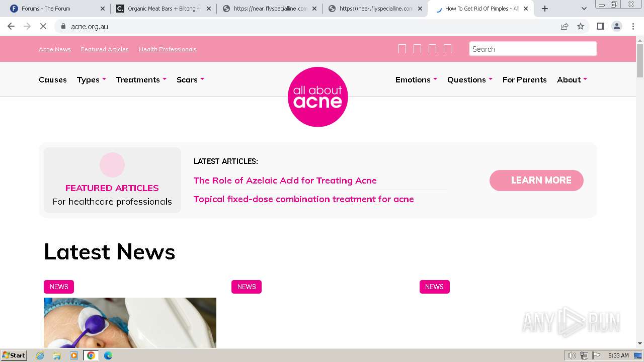Read The Role of Azelaic Acid article
This screenshot has width=644, height=362.
coord(285,180)
